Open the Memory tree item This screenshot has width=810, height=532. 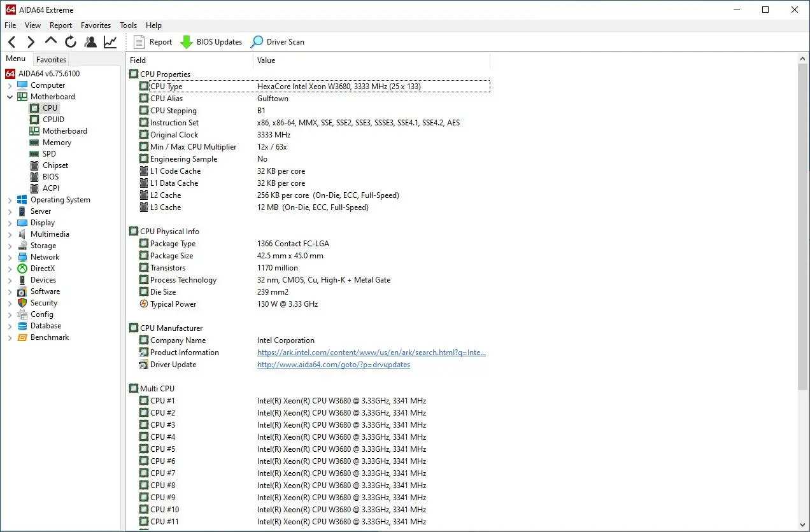pos(57,143)
